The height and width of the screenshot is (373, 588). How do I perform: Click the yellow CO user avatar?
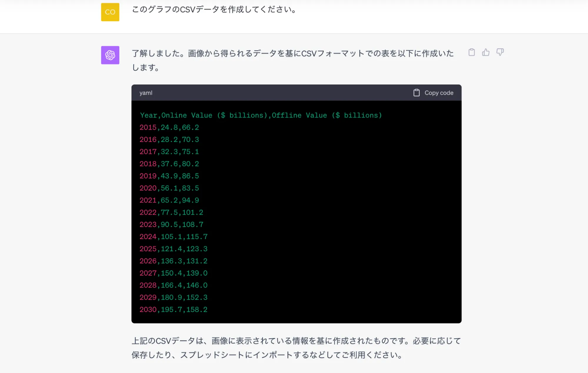click(x=110, y=12)
